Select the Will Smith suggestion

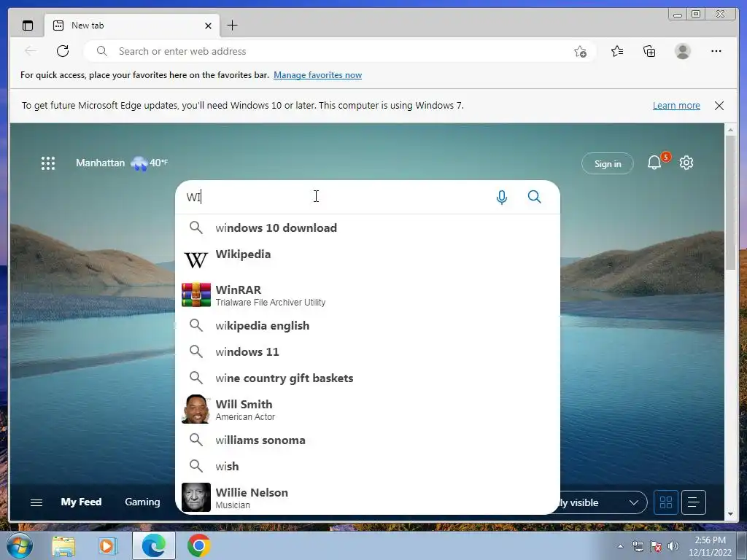click(368, 409)
